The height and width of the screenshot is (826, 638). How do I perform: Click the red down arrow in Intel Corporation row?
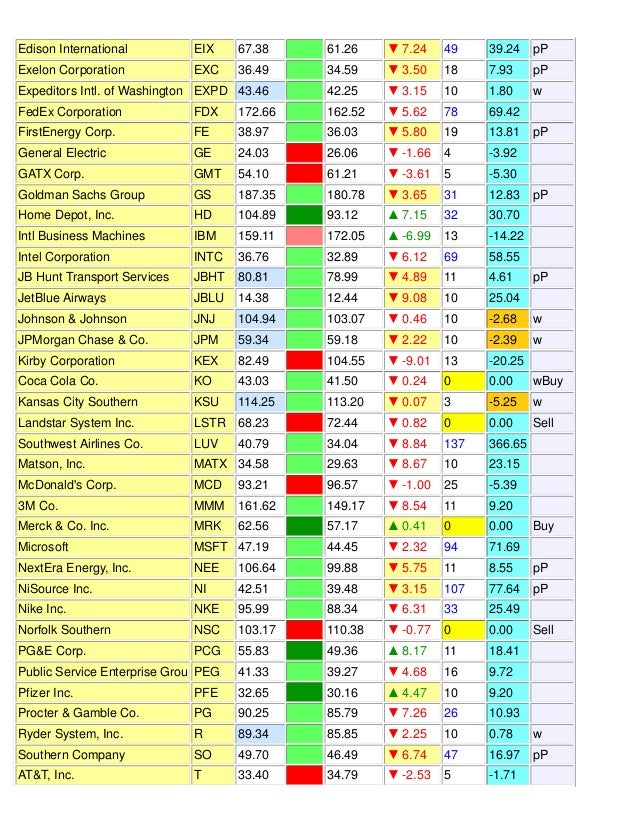393,257
